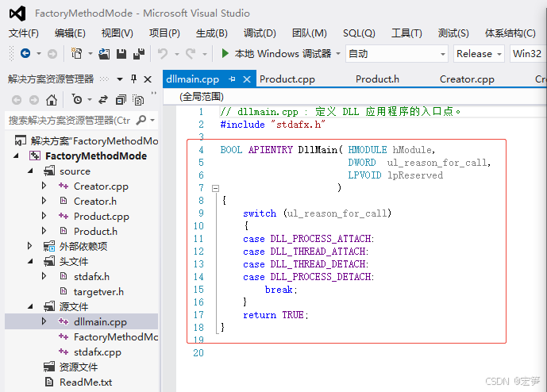Click the Redo toolbar icon

tap(191, 54)
